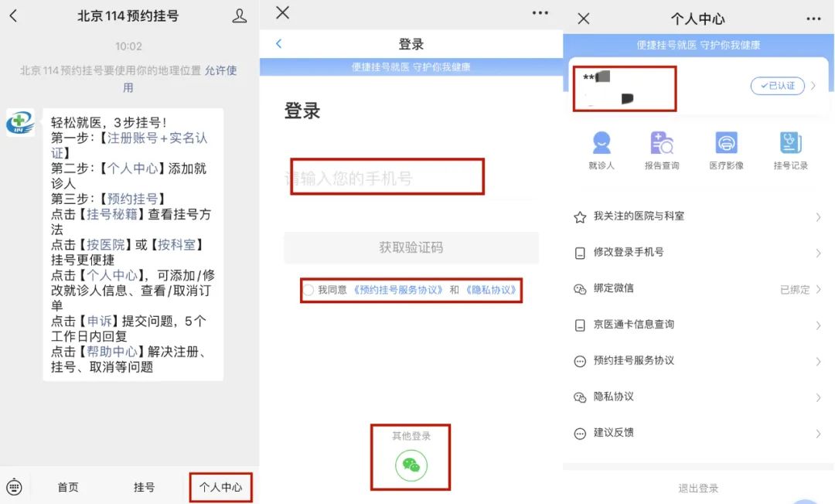Open the three-dot menu on login page
Screen dimensions: 835x504
(540, 13)
